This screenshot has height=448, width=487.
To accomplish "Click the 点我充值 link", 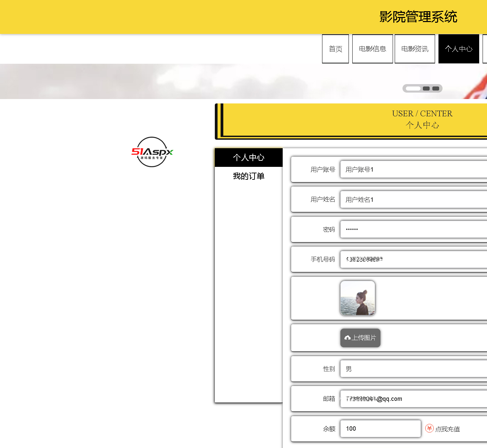I will point(447,429).
